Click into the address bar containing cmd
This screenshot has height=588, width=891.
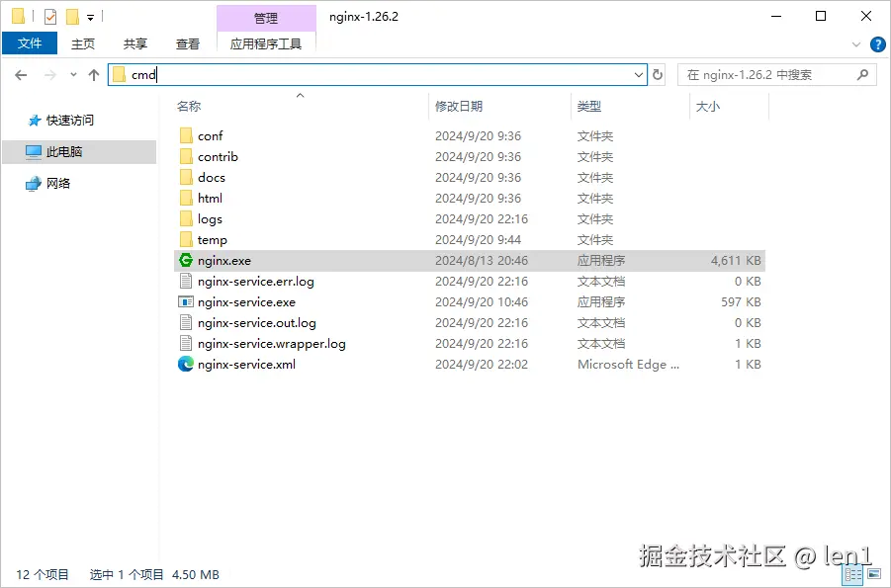pos(378,74)
